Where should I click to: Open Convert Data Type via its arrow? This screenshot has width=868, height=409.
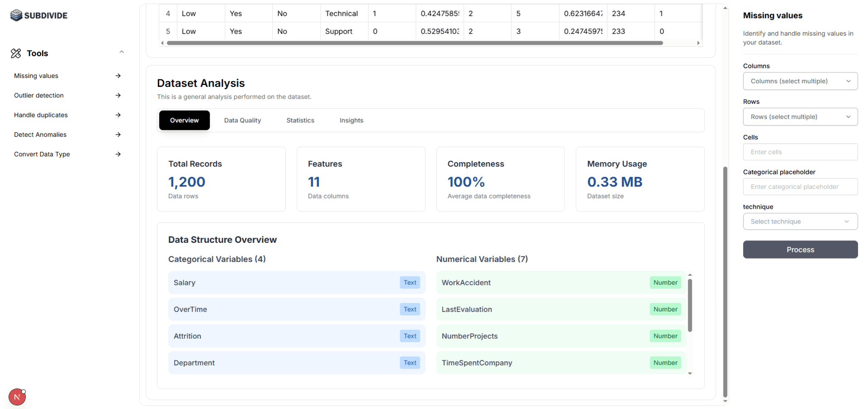click(118, 154)
